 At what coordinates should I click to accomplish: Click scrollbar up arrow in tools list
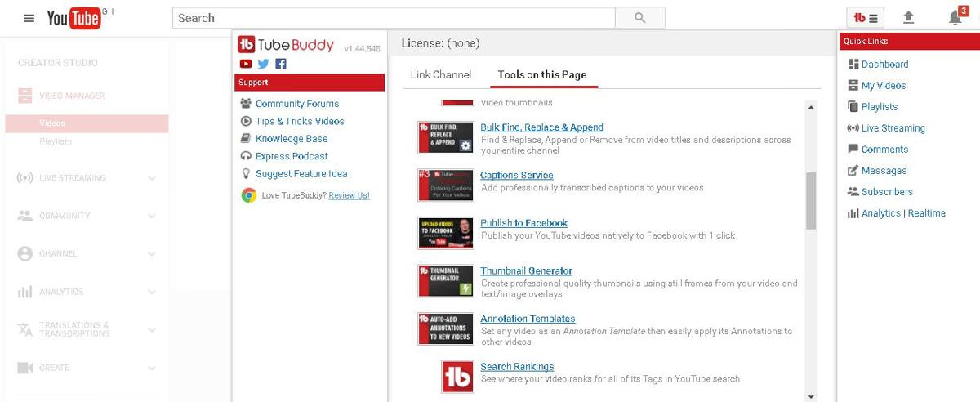[x=811, y=106]
